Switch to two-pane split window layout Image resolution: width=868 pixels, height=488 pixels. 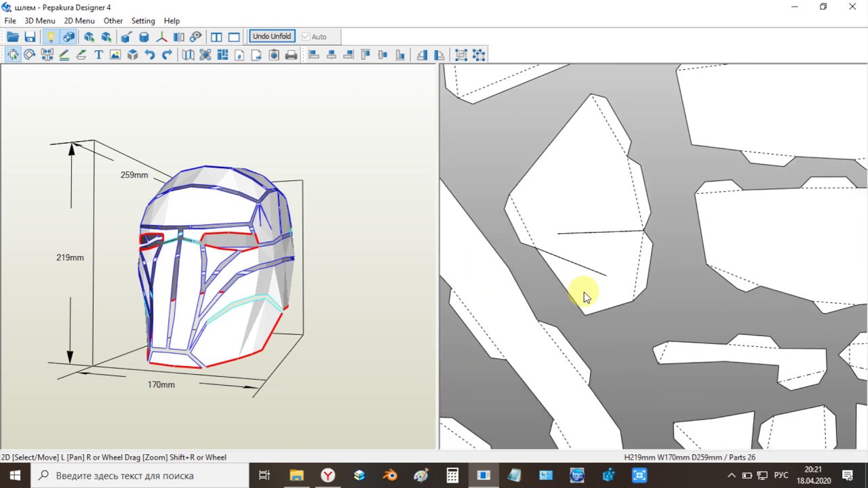point(217,37)
